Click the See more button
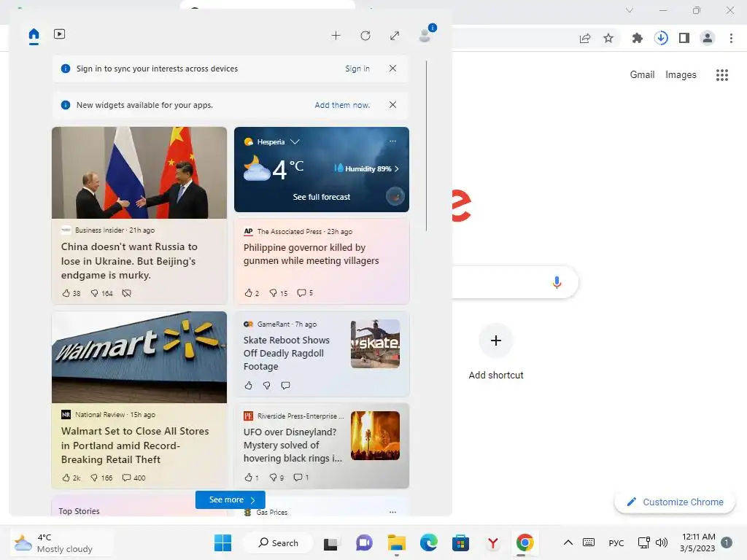This screenshot has height=560, width=747. tap(230, 499)
